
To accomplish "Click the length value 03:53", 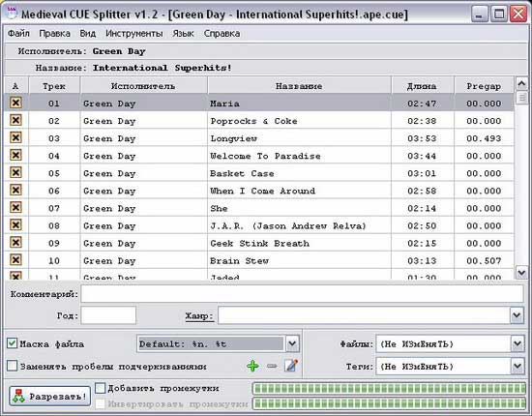I will [x=422, y=138].
